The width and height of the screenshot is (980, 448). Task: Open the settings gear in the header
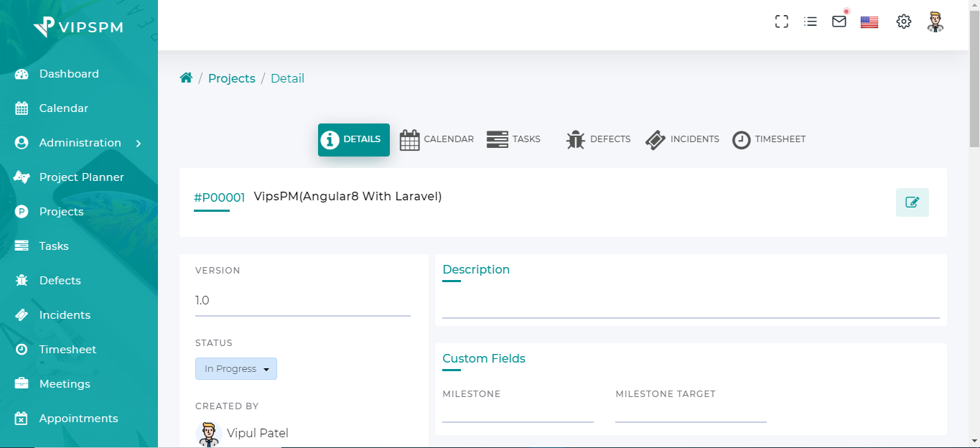tap(903, 22)
